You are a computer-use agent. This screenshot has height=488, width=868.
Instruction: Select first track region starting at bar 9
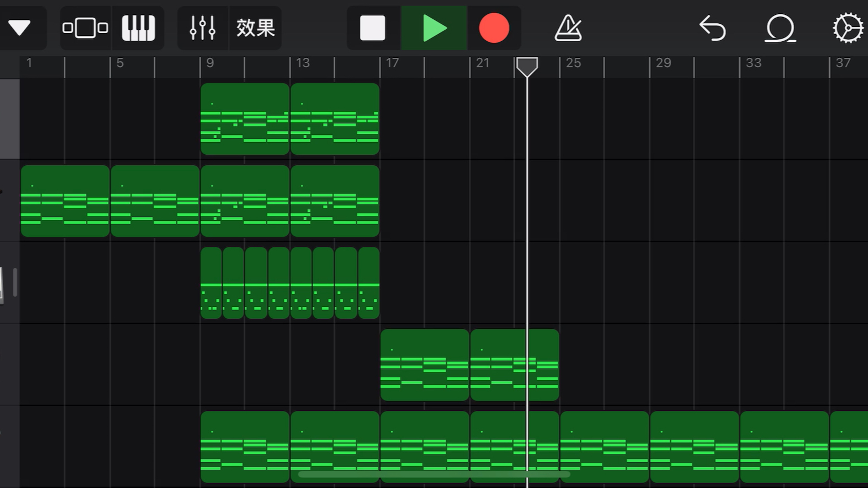(x=245, y=119)
